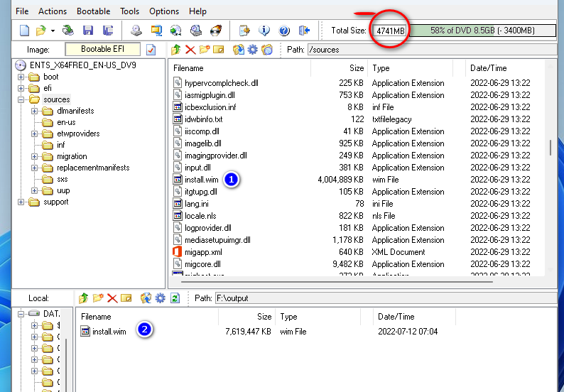Click Up-folder icon in the Image toolbar
This screenshot has height=392, width=564.
coord(176,50)
